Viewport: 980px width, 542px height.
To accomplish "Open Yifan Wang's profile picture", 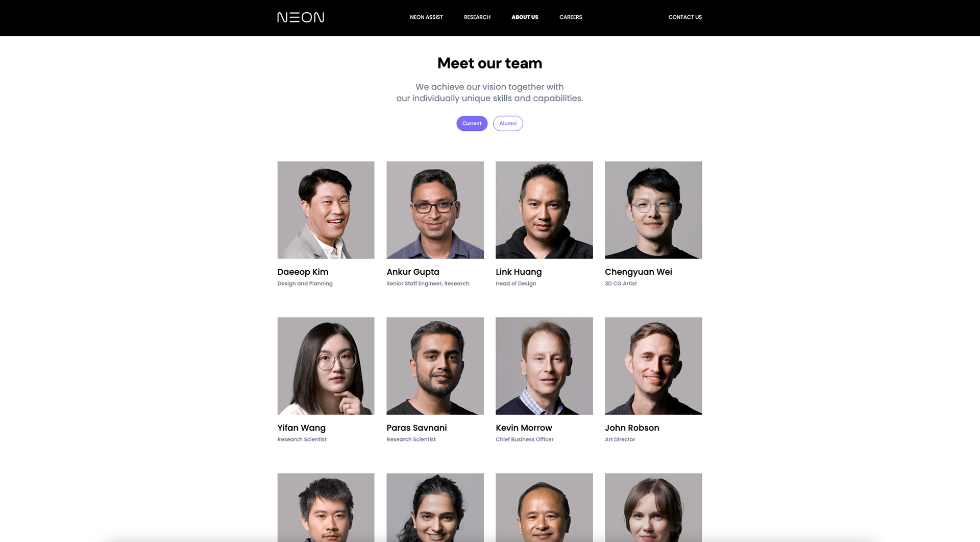I will [x=326, y=366].
